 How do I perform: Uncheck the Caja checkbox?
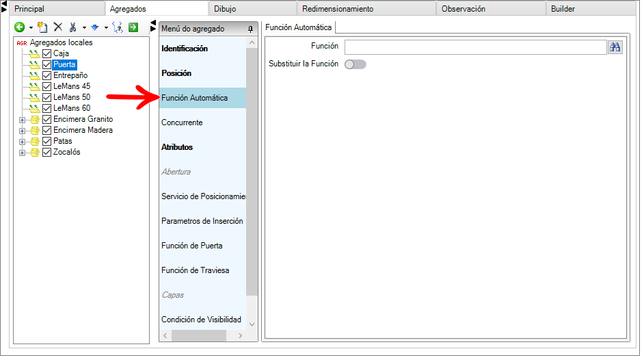click(46, 54)
